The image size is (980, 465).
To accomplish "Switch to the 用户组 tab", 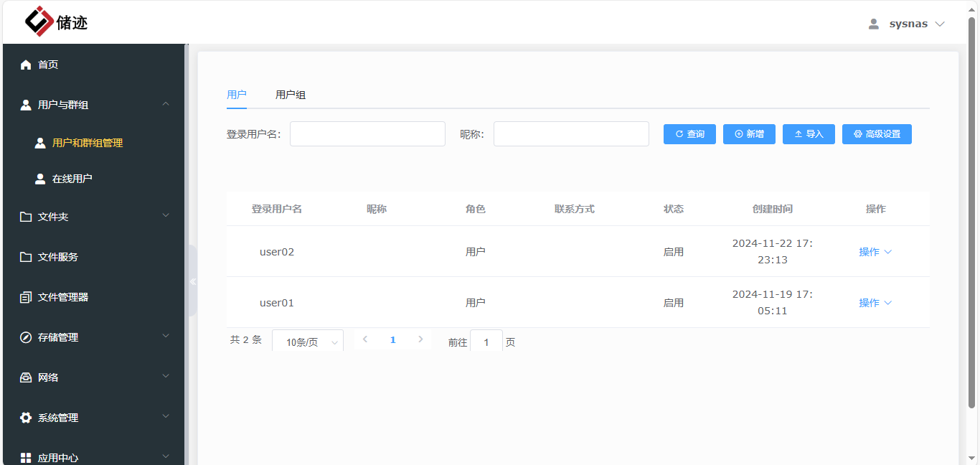I will click(x=290, y=94).
